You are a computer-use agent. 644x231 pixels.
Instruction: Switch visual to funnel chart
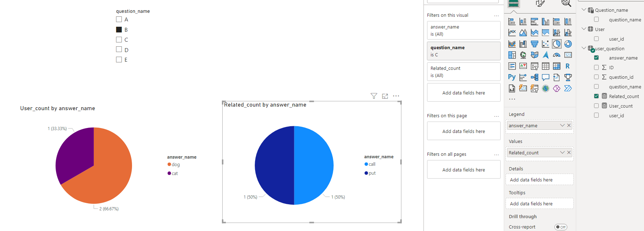[534, 44]
